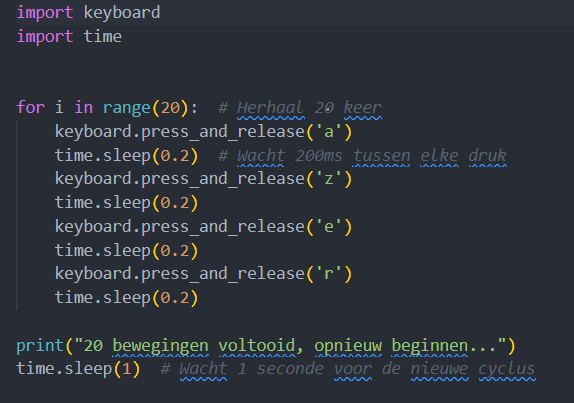
Task: Click the 'z' string literal
Action: (x=329, y=179)
